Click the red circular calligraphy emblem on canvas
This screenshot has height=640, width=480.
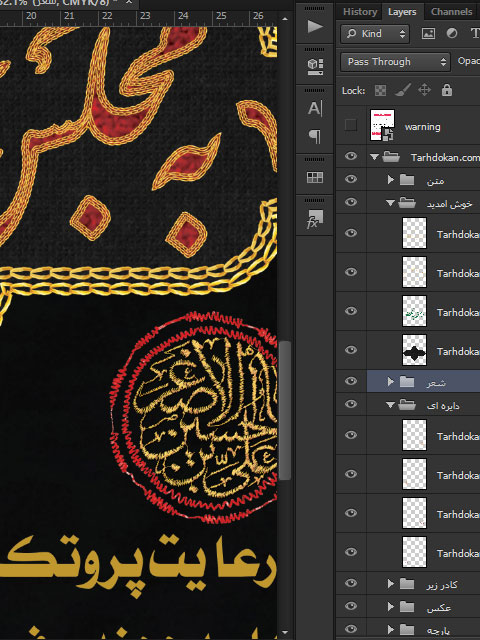coord(194,416)
